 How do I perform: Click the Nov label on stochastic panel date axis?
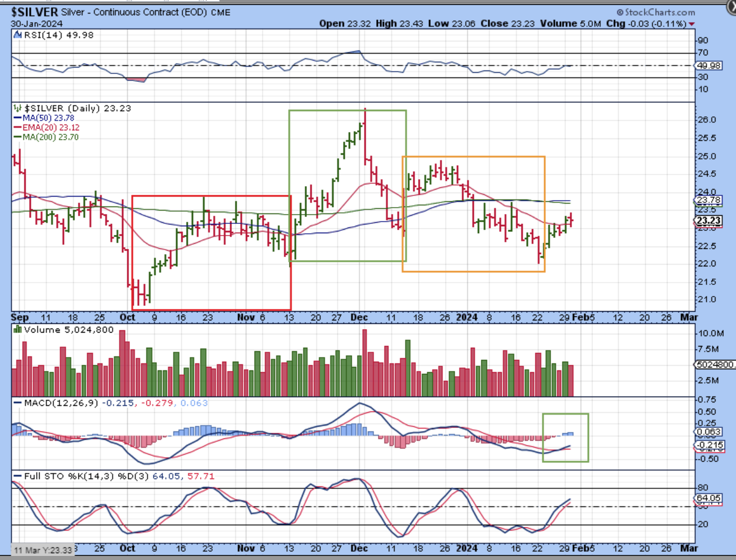246,548
